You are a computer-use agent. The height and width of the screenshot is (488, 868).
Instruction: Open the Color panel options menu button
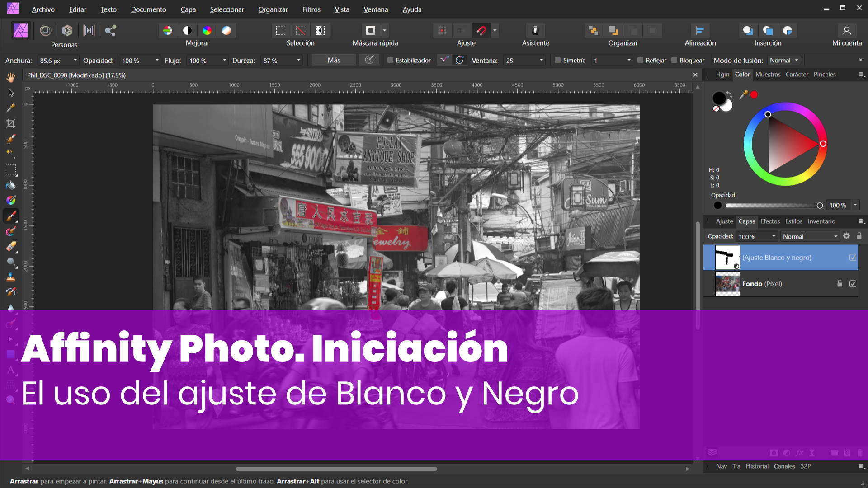tap(861, 74)
